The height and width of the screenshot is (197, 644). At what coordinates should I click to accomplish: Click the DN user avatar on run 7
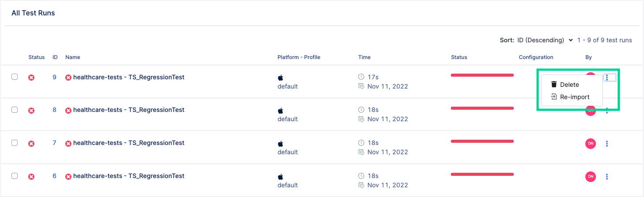click(x=590, y=143)
